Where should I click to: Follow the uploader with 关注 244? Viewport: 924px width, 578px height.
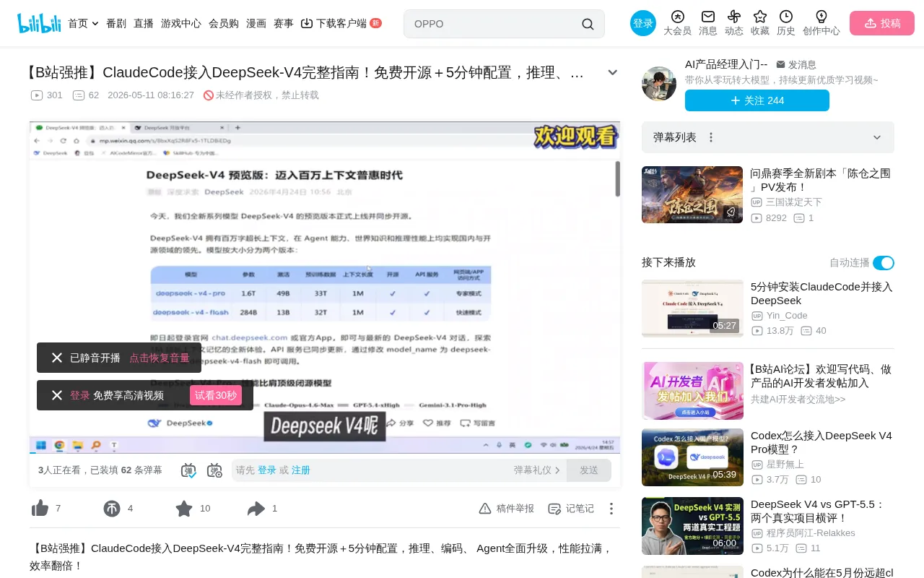click(x=757, y=100)
